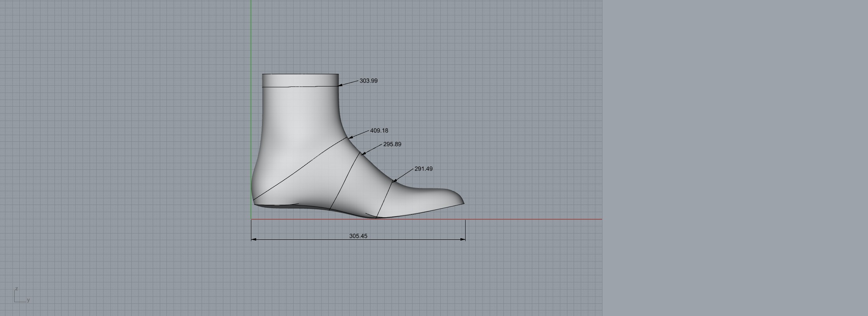Image resolution: width=868 pixels, height=316 pixels.
Task: Select the ball girth curve near the toe
Action: point(385,199)
